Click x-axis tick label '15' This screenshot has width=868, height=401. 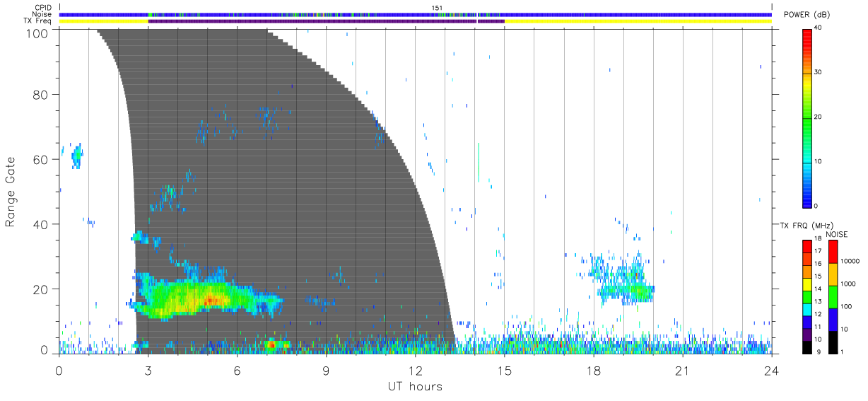(505, 370)
